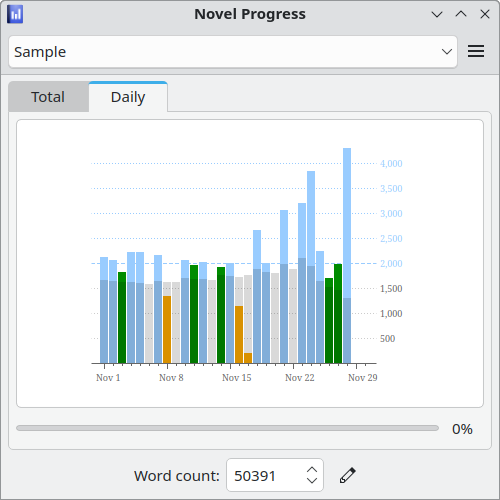Maximize the window with up chevron
The width and height of the screenshot is (500, 500).
(461, 14)
